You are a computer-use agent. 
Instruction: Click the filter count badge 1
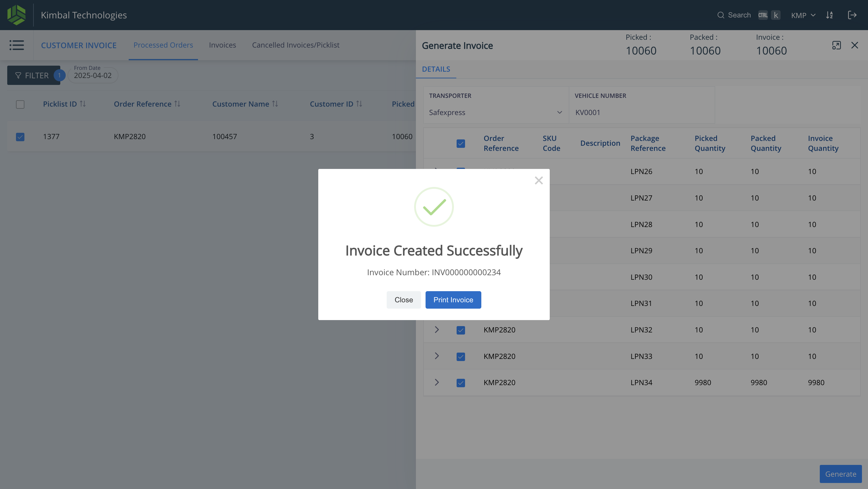(59, 75)
